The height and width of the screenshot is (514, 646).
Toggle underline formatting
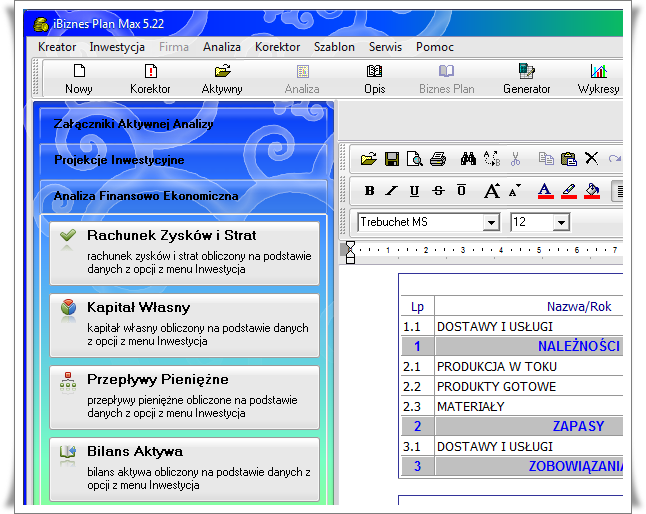(414, 190)
